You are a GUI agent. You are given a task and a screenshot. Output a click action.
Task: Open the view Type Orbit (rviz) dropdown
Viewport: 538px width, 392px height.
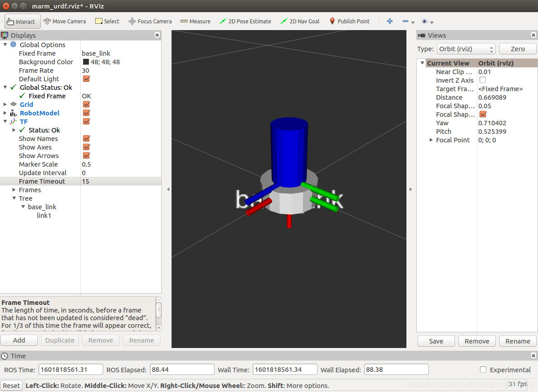466,48
